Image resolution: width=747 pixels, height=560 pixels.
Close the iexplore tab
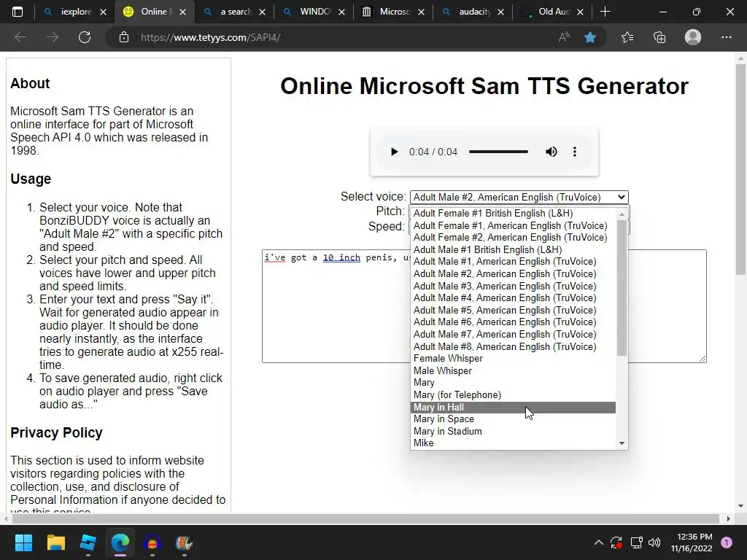(104, 12)
